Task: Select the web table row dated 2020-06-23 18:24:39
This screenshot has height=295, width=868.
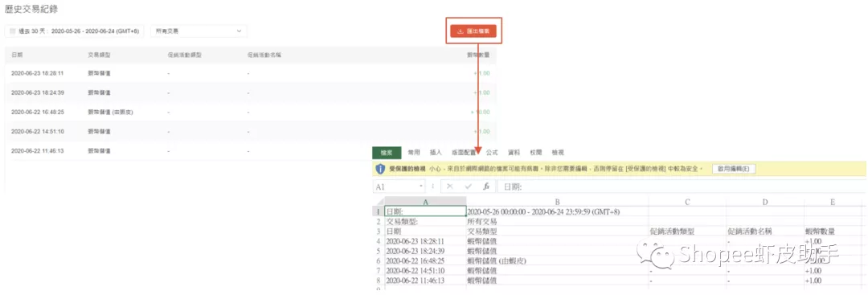Action: (x=250, y=92)
